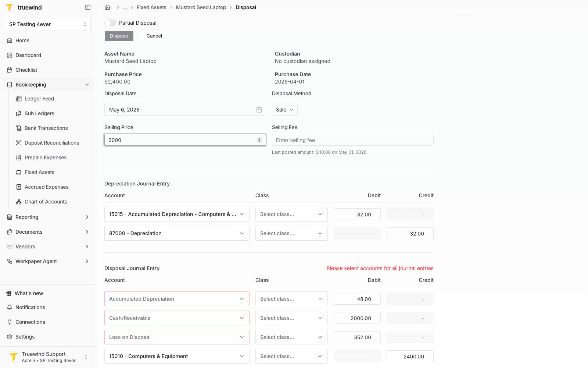Image resolution: width=588 pixels, height=368 pixels.
Task: Open the Accumulated Depreciation disposal account dropdown
Action: click(x=177, y=299)
